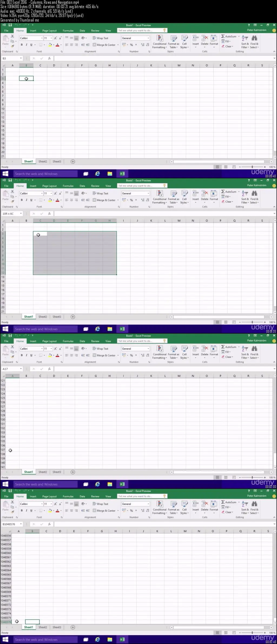Viewport: 277px width, 644px height.
Task: Select column M header in the 10R x 6C frame
Action: [179, 221]
